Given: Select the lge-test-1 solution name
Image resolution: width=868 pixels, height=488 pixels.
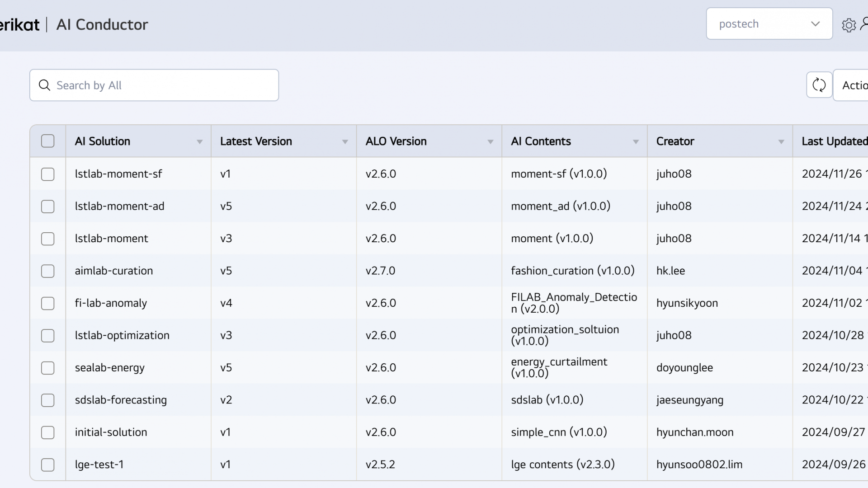Looking at the screenshot, I should coord(99,465).
